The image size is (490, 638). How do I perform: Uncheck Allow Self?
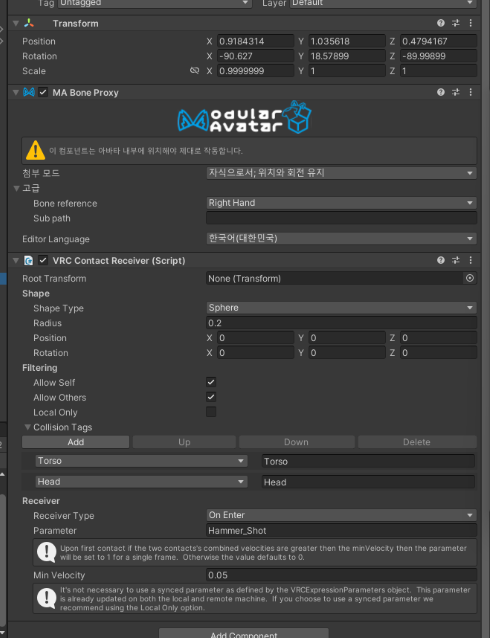pos(211,382)
